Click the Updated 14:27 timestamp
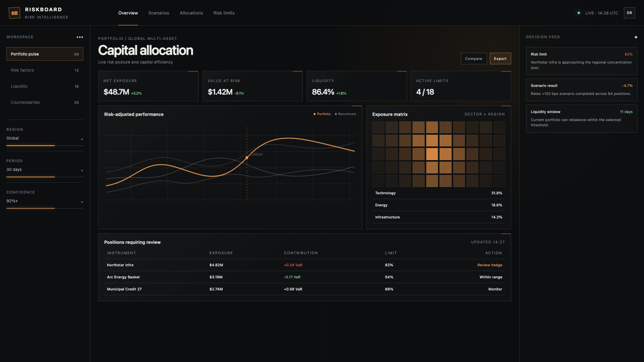 (488, 242)
